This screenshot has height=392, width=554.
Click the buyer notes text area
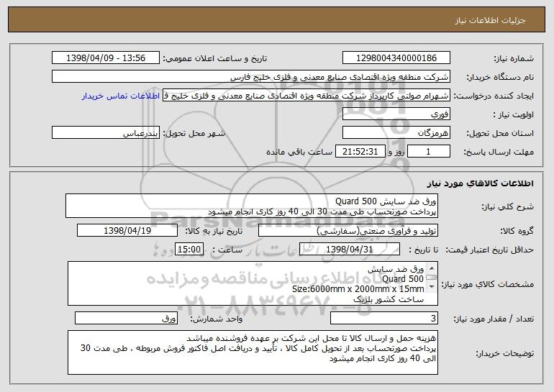coord(253,352)
